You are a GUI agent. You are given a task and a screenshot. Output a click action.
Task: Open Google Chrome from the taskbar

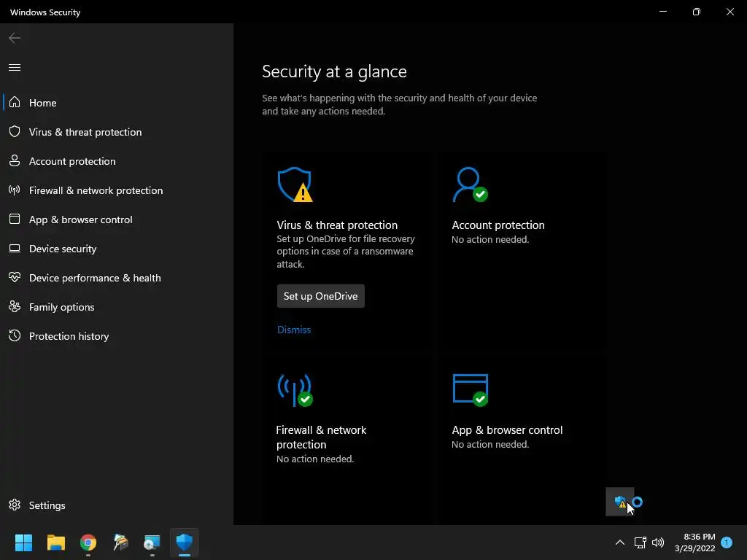click(88, 542)
